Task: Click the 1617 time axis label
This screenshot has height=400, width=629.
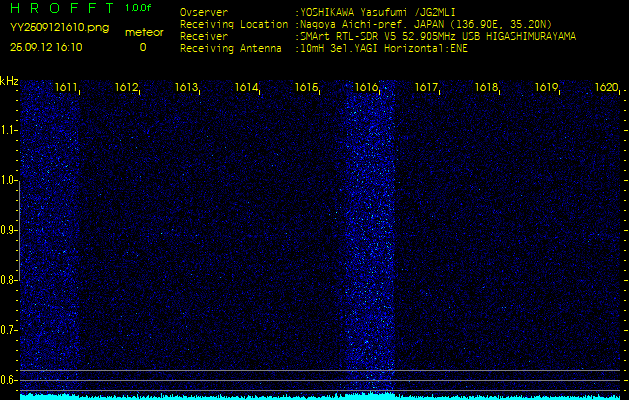Action: pyautogui.click(x=426, y=87)
